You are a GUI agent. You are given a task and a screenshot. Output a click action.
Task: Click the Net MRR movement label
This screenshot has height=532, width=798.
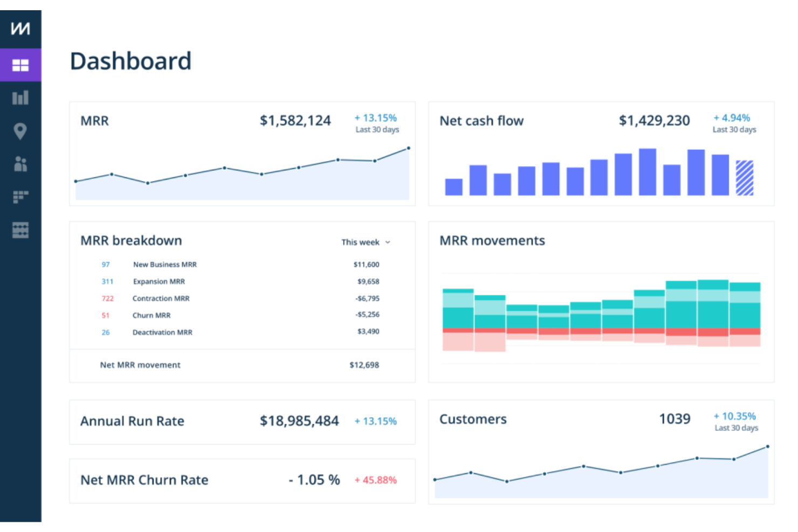(x=140, y=365)
